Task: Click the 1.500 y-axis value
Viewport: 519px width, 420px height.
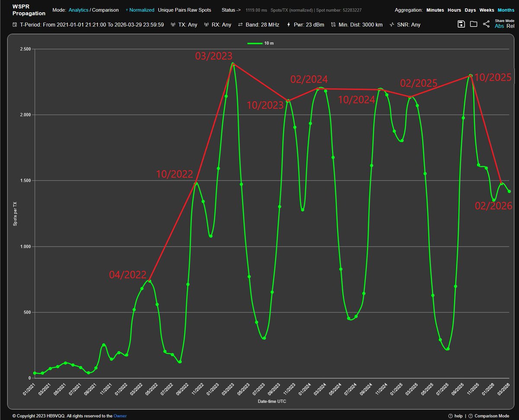Action: pyautogui.click(x=25, y=181)
